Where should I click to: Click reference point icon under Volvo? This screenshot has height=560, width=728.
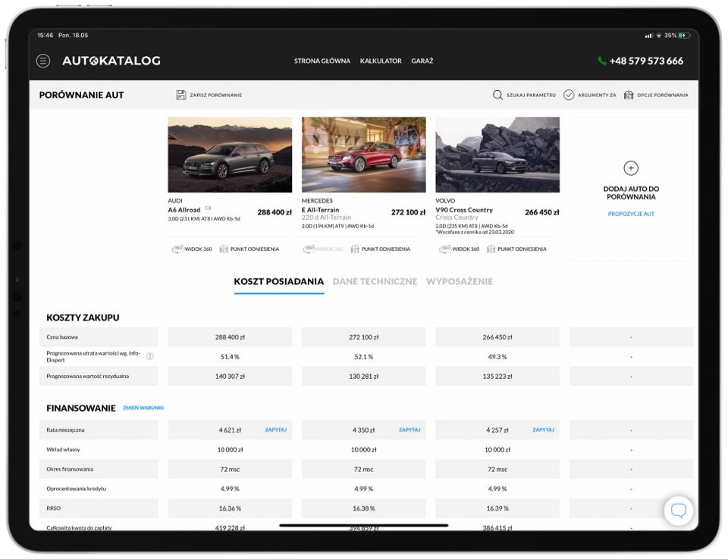point(491,249)
